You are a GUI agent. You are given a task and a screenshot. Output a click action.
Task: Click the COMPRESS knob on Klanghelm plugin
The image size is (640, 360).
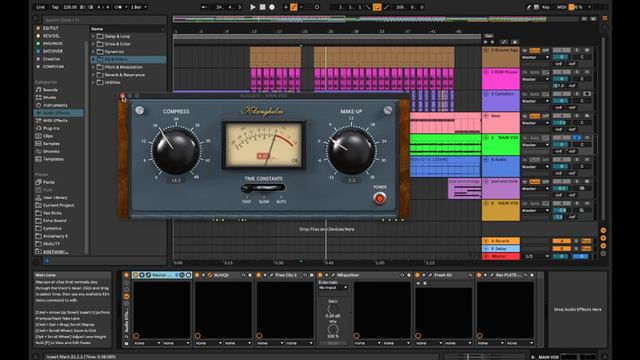(176, 151)
